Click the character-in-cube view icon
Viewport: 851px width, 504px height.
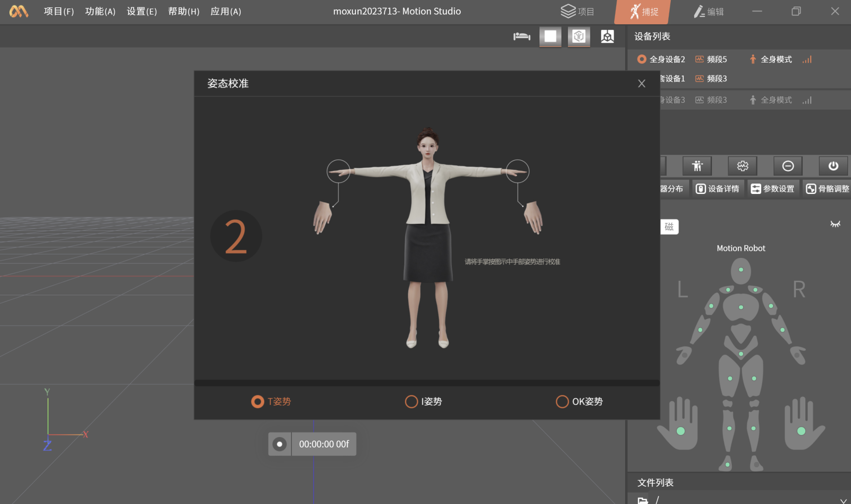[607, 36]
